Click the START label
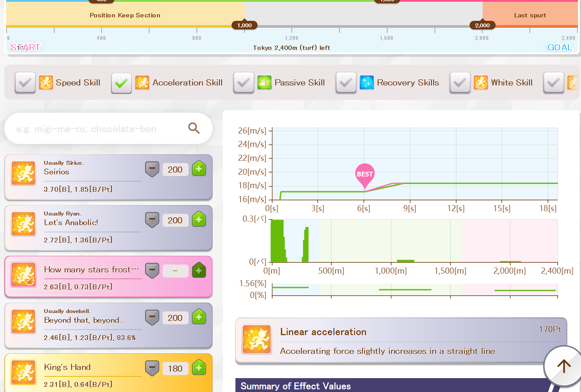This screenshot has width=581, height=392. 26,48
